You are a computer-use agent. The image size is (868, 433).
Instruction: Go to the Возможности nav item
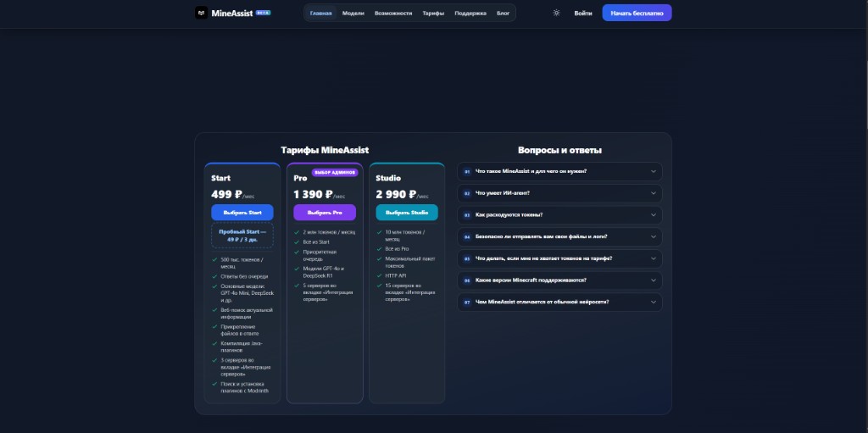pyautogui.click(x=393, y=13)
